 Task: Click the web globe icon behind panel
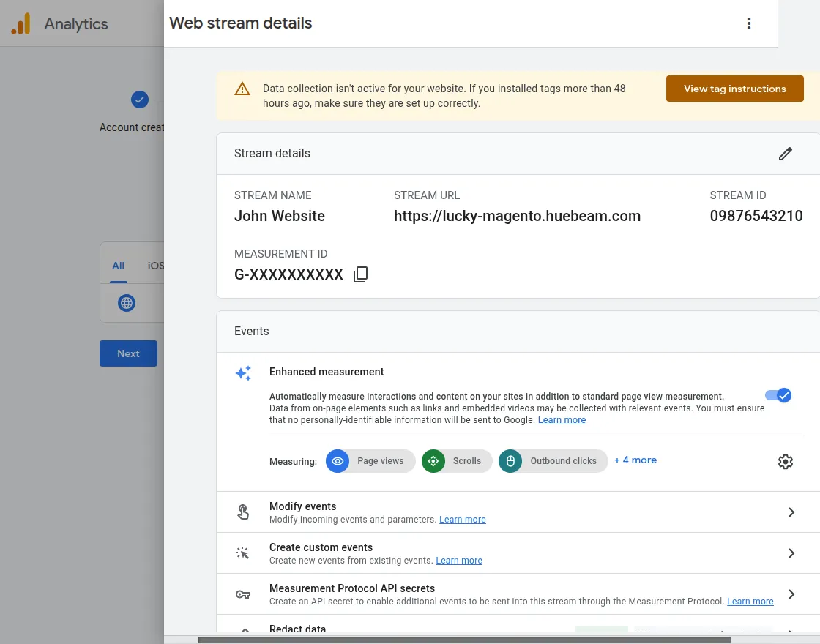point(127,303)
